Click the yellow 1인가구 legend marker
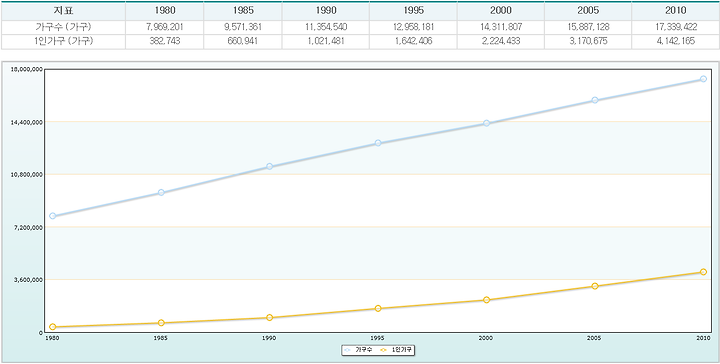 tap(382, 350)
